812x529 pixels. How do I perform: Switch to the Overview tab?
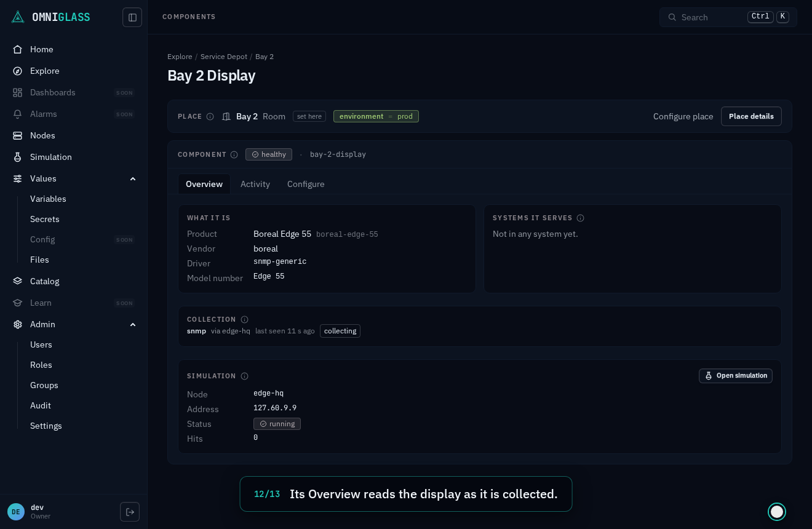(204, 184)
